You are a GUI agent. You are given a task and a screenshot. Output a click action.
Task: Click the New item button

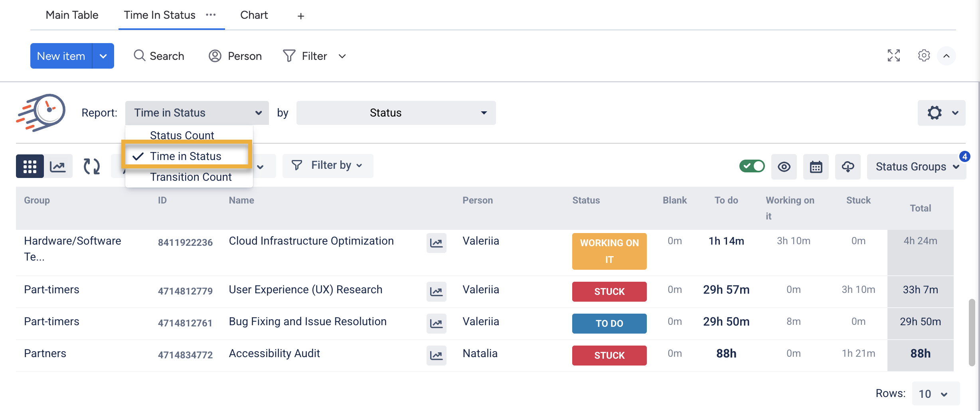click(x=61, y=56)
